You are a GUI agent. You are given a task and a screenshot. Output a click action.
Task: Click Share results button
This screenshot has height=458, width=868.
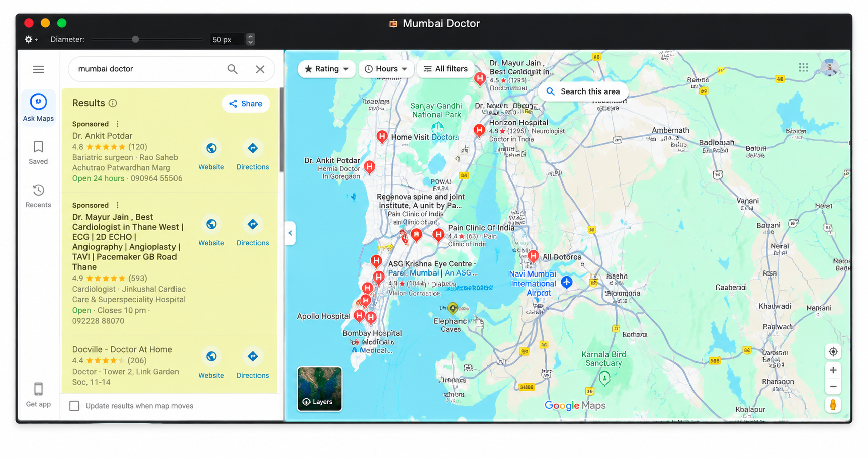click(246, 104)
